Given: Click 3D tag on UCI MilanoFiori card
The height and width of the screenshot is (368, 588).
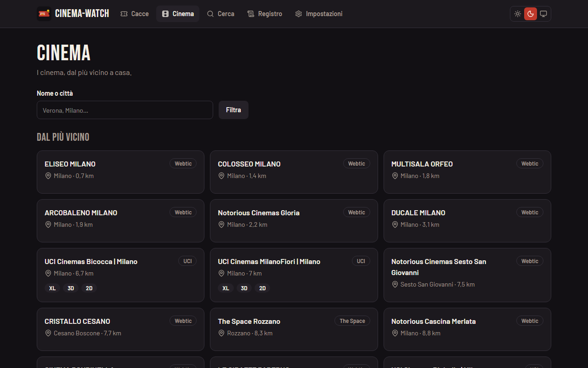Looking at the screenshot, I should [x=244, y=288].
